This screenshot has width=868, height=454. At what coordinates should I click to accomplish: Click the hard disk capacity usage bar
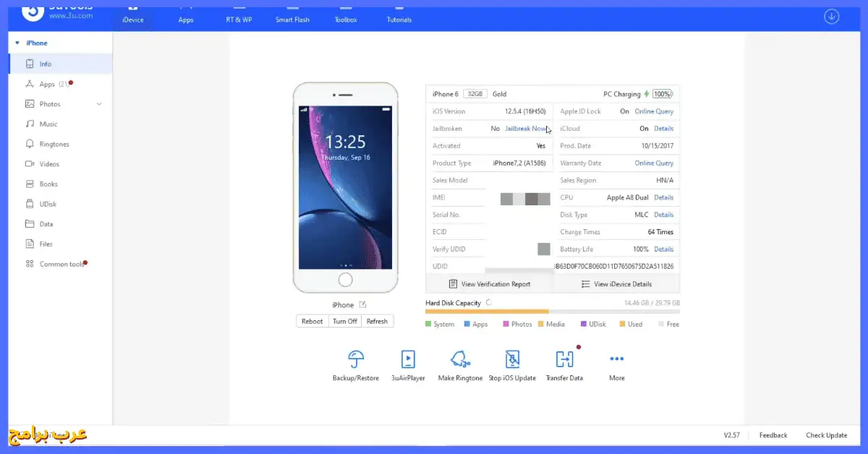(553, 312)
